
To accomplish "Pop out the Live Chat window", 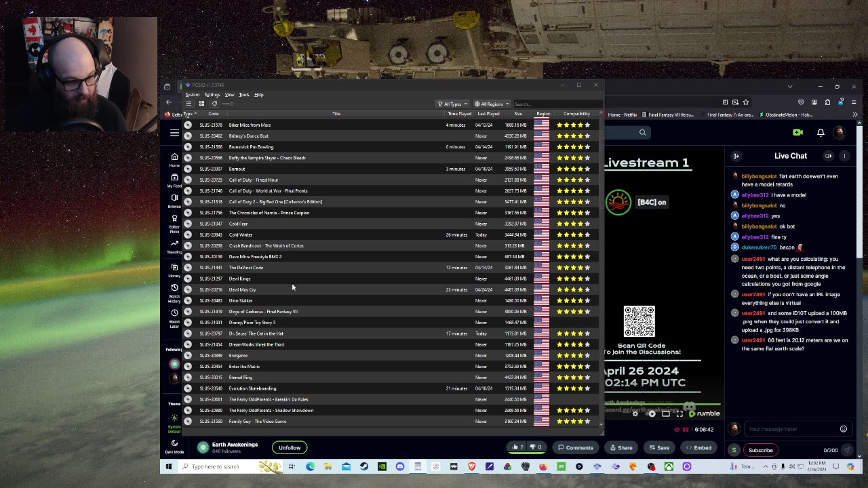I will click(828, 156).
